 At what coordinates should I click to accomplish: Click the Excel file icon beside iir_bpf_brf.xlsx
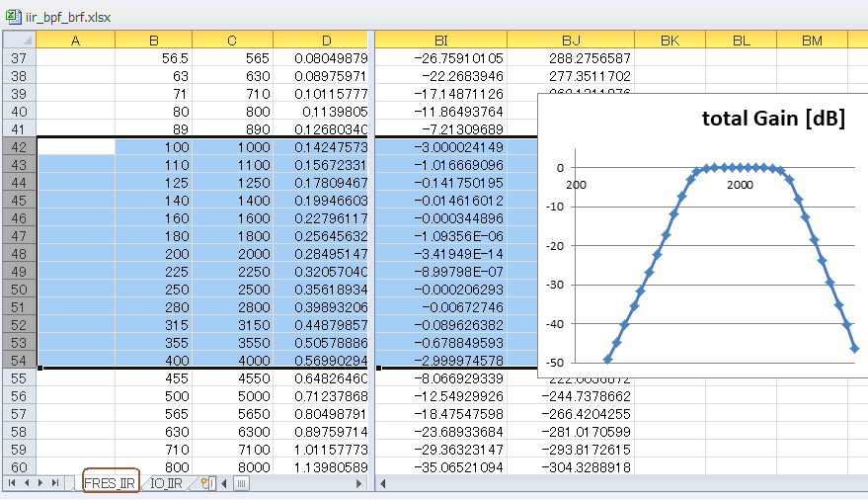point(13,17)
